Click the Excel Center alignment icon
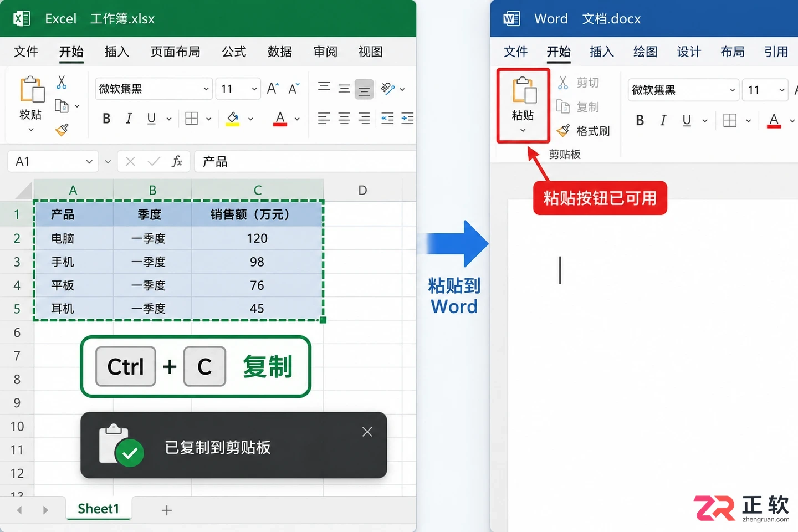 344,119
